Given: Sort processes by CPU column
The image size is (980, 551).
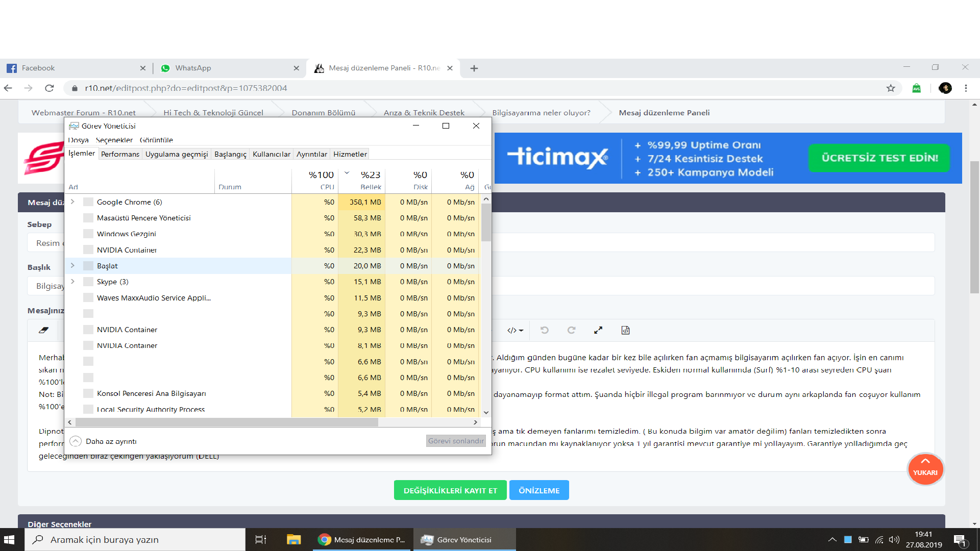Looking at the screenshot, I should tap(315, 181).
